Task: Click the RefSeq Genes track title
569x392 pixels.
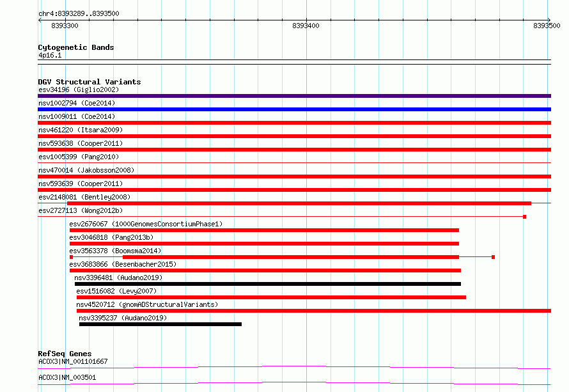Action: pos(65,354)
